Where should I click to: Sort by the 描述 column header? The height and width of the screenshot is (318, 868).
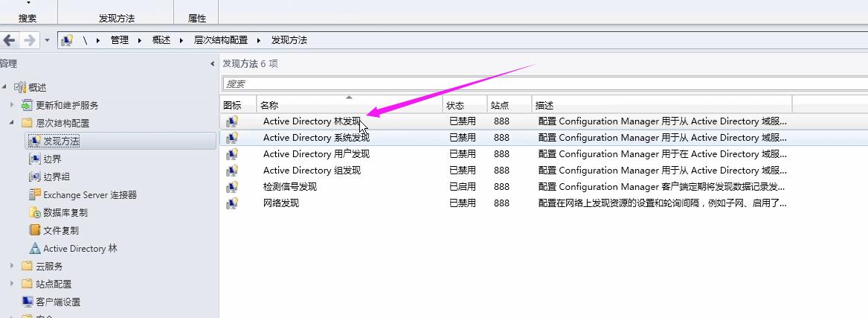pyautogui.click(x=662, y=105)
